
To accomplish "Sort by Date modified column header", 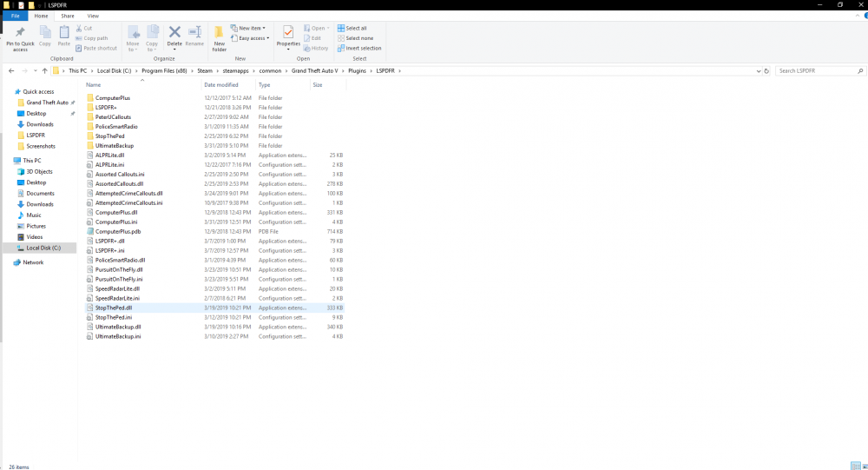I will [x=227, y=85].
